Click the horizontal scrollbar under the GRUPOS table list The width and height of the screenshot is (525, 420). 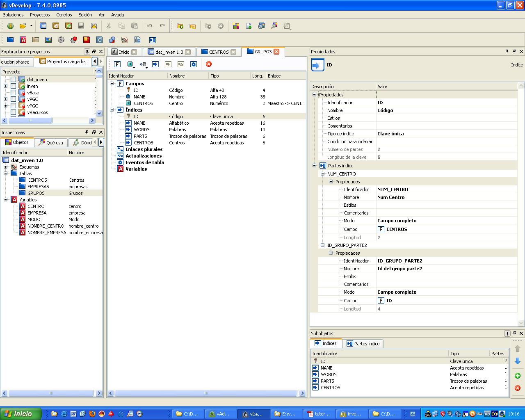click(x=205, y=393)
